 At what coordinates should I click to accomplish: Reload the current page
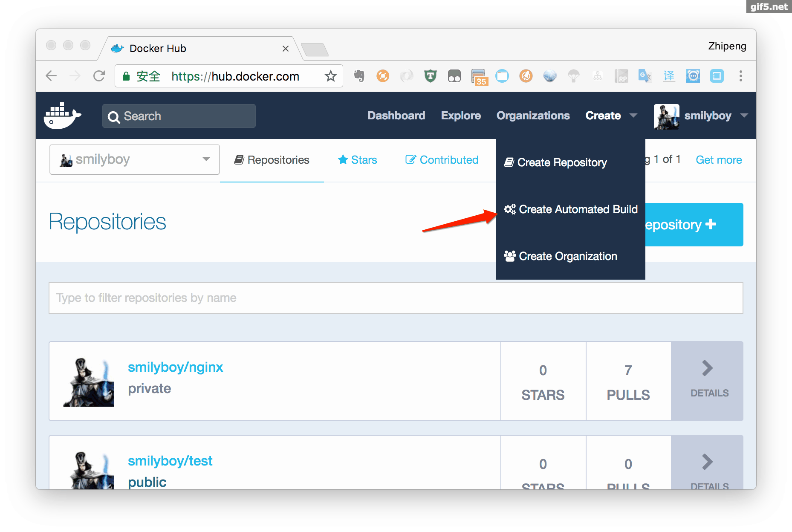point(99,76)
